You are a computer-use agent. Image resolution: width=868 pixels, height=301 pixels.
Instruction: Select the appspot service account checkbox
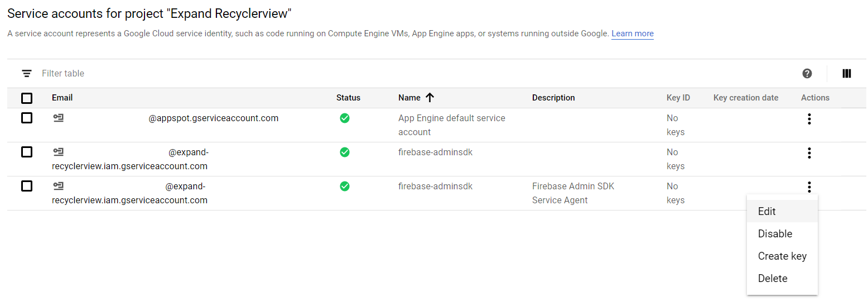(27, 118)
